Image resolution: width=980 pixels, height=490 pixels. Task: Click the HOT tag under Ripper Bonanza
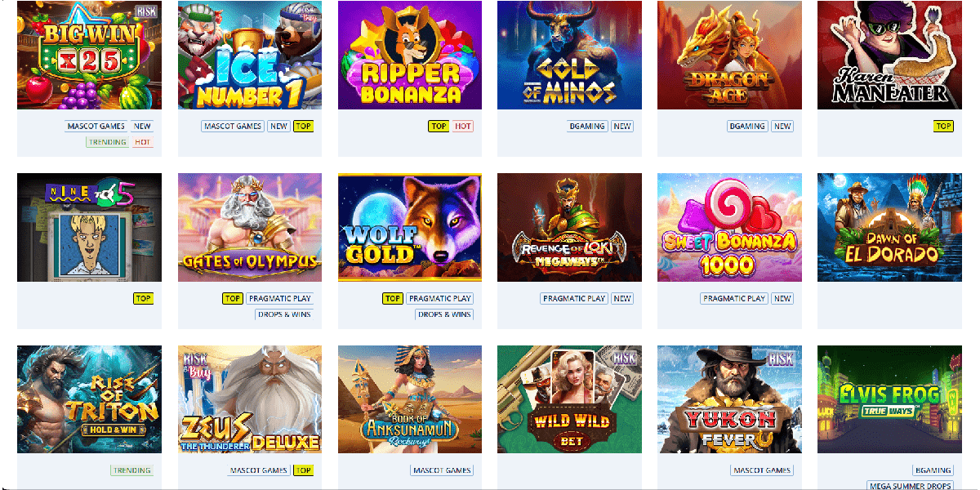click(x=463, y=127)
